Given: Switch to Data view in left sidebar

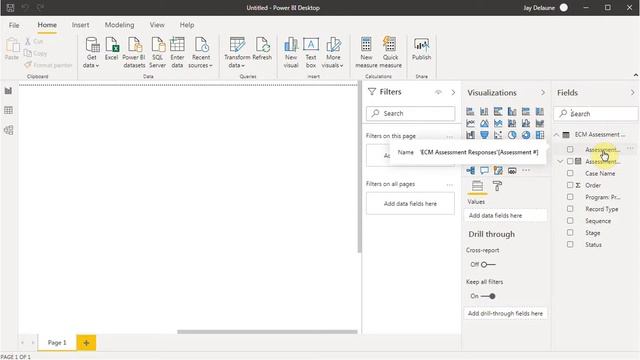Looking at the screenshot, I should point(8,110).
